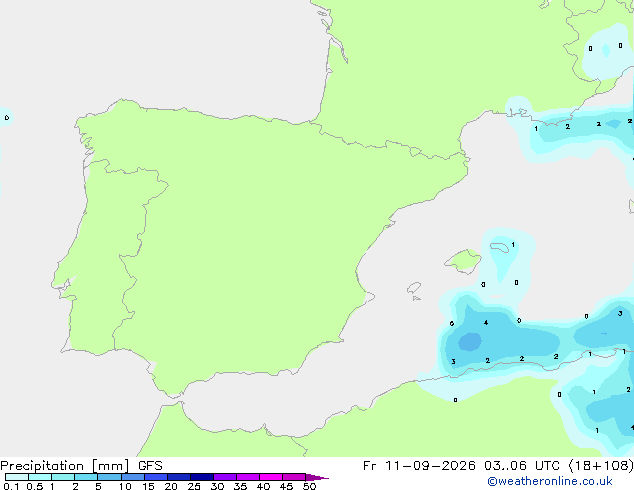Open the weatheronline.co.uk copyright link
Image resolution: width=634 pixels, height=490 pixels.
click(x=550, y=481)
